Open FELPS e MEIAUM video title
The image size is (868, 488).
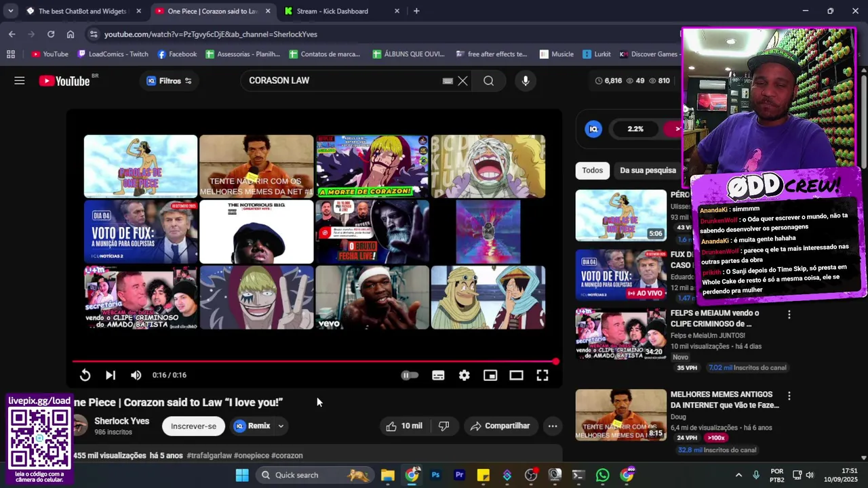tap(715, 318)
